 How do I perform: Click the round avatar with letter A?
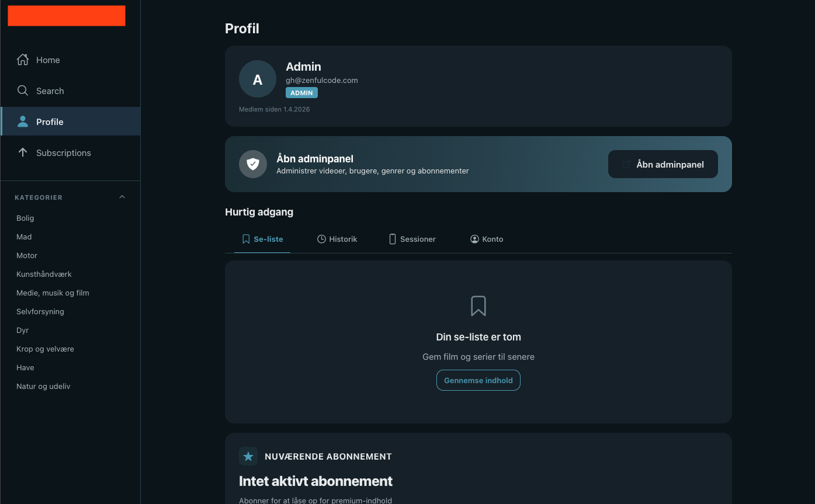pyautogui.click(x=258, y=79)
